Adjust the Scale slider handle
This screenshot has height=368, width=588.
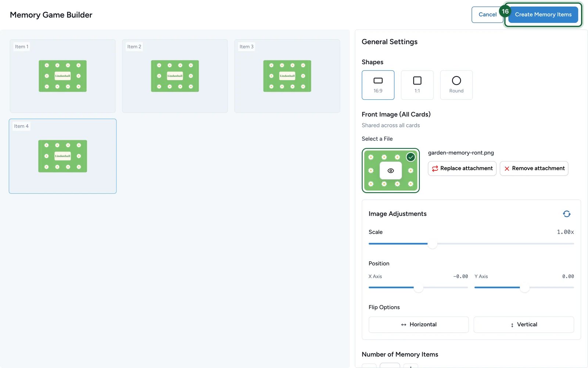click(432, 244)
